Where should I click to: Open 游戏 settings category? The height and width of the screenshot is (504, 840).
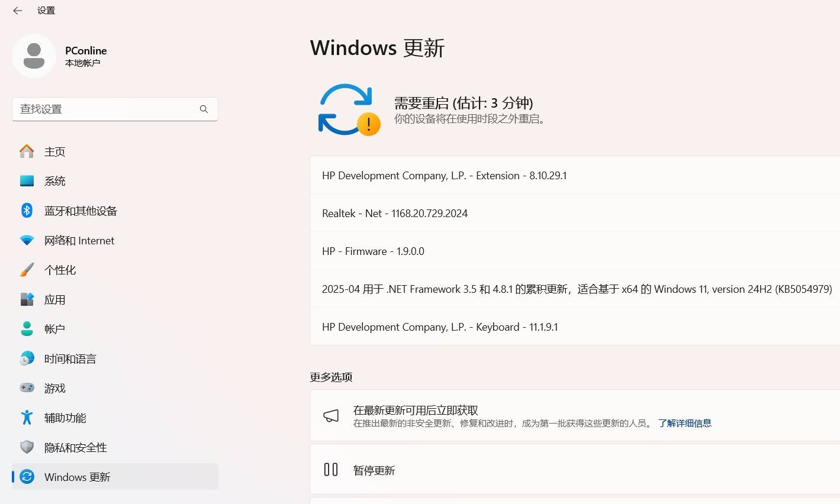(54, 388)
